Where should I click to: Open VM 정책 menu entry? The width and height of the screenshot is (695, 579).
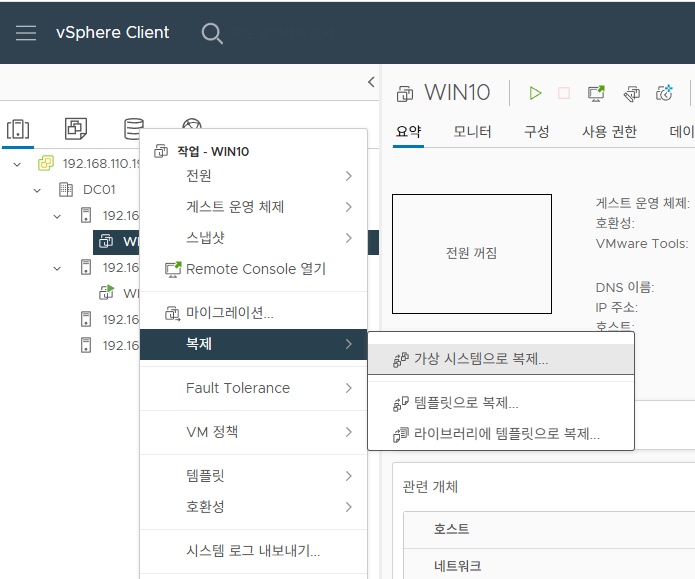(x=254, y=432)
